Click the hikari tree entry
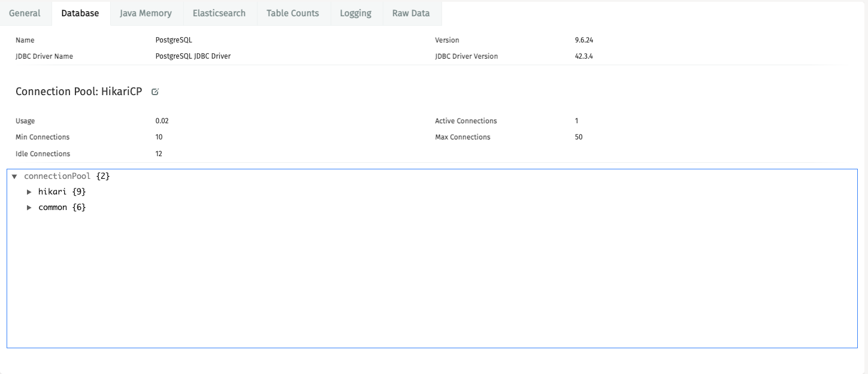This screenshot has height=374, width=868. pyautogui.click(x=53, y=191)
